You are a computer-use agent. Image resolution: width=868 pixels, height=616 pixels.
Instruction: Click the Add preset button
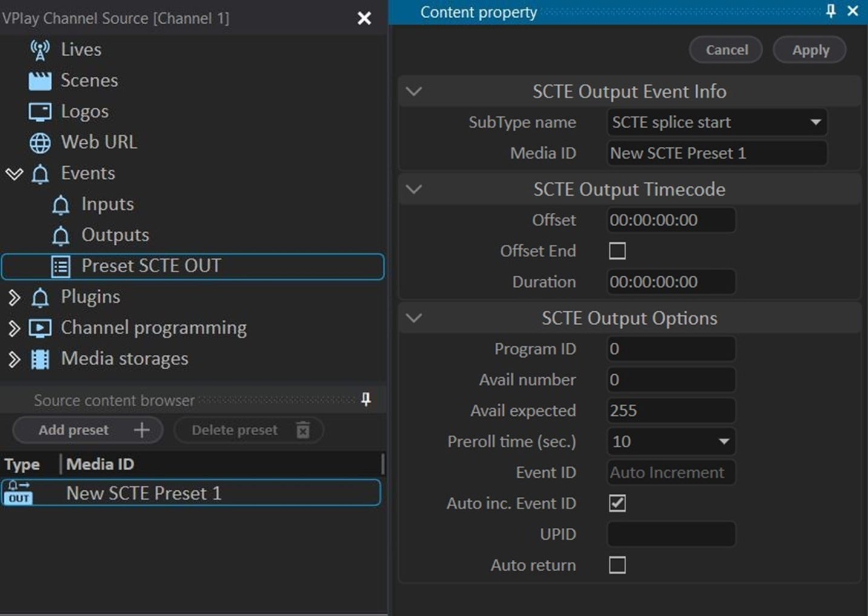(x=88, y=430)
